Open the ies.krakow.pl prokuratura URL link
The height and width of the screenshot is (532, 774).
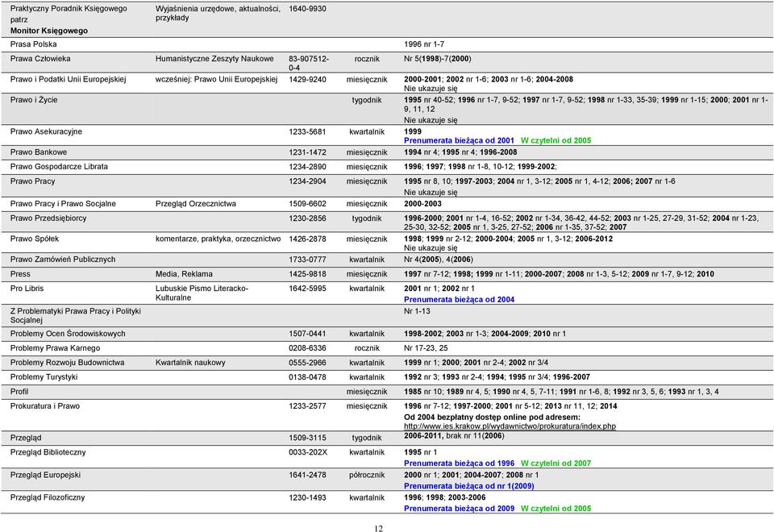pyautogui.click(x=510, y=426)
